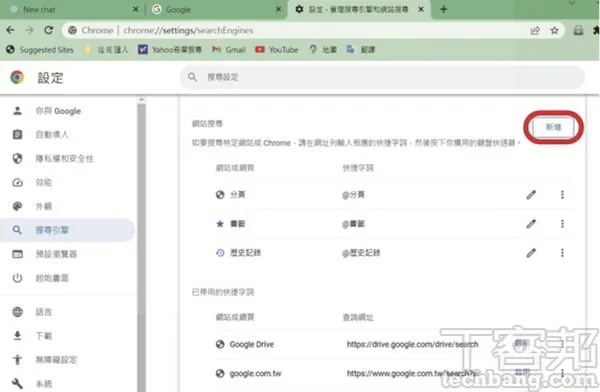Open the Yahoo奇摩搜尋 bookmark
The width and height of the screenshot is (600, 392).
coord(170,50)
